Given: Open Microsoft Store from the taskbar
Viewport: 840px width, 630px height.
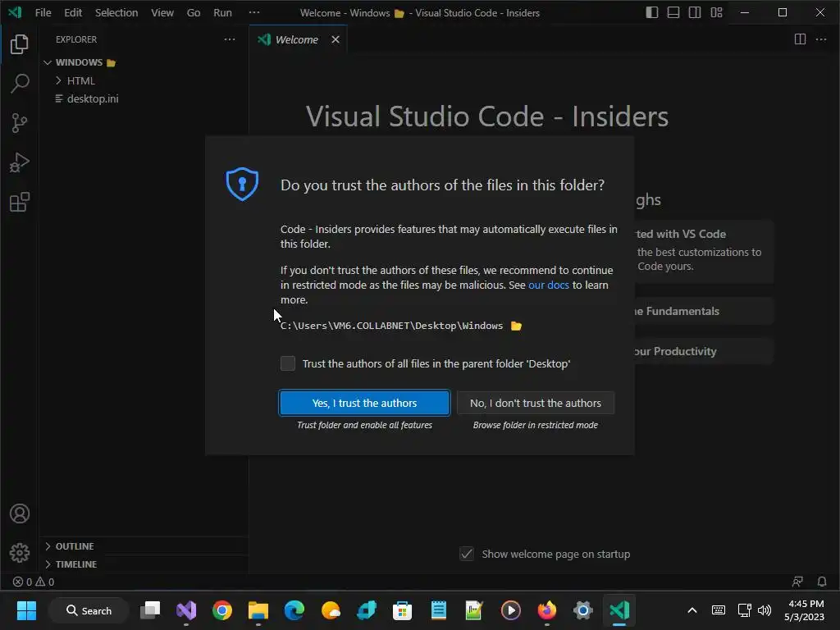Looking at the screenshot, I should tap(402, 610).
